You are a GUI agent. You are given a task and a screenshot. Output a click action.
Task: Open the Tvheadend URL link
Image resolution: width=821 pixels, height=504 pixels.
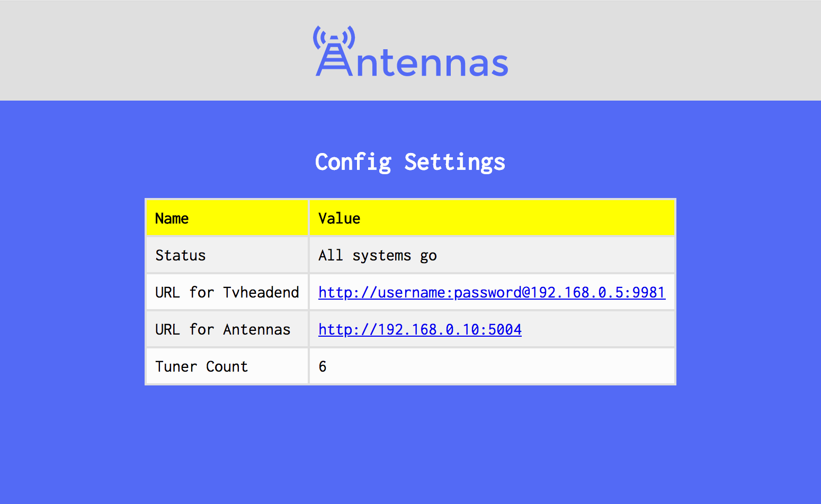click(492, 292)
